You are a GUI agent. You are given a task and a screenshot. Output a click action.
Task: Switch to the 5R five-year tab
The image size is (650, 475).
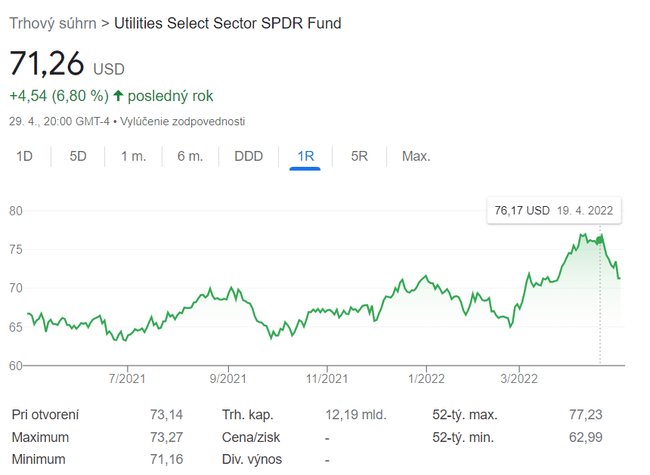pos(359,156)
